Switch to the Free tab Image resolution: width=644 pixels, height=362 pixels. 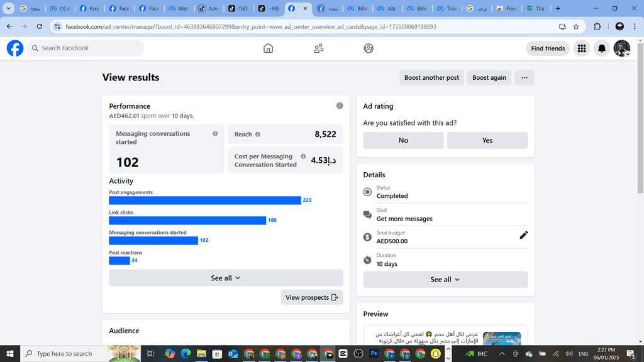(x=506, y=8)
